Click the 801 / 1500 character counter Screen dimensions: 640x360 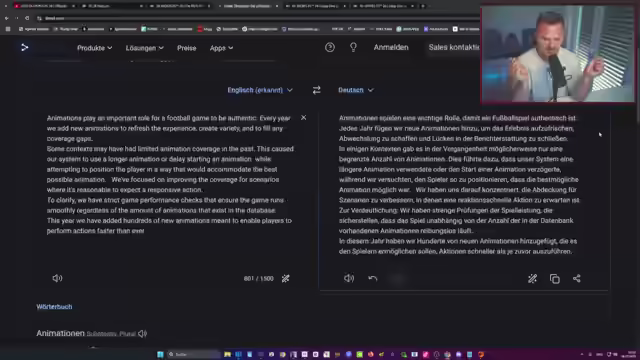pos(259,278)
